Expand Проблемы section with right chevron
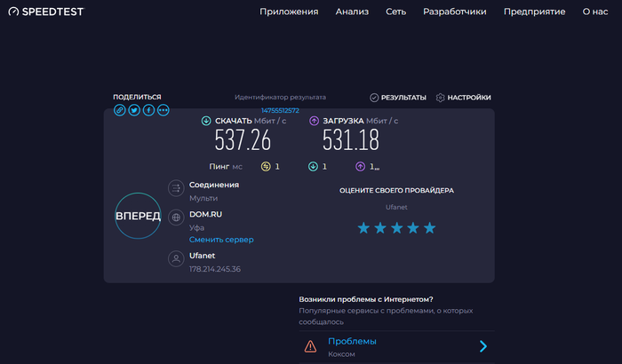The width and height of the screenshot is (622, 364). 483,346
